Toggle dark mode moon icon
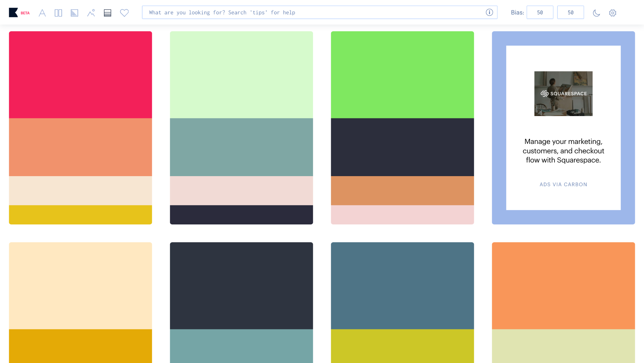644x363 pixels. 596,13
